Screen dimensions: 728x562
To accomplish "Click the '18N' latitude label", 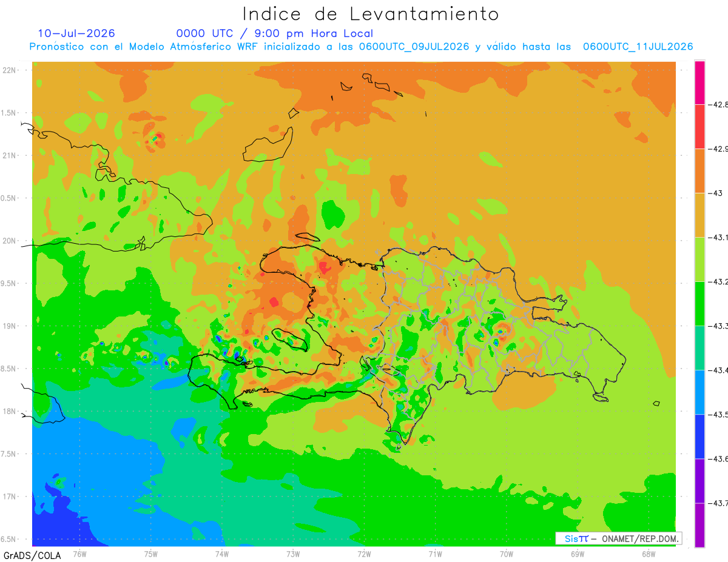I will [10, 411].
